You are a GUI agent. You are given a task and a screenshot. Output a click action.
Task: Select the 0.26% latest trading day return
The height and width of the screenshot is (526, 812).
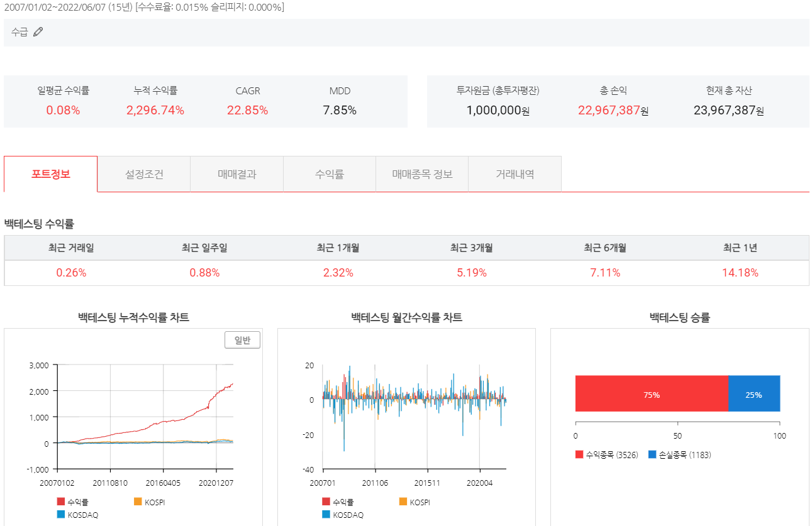point(71,273)
